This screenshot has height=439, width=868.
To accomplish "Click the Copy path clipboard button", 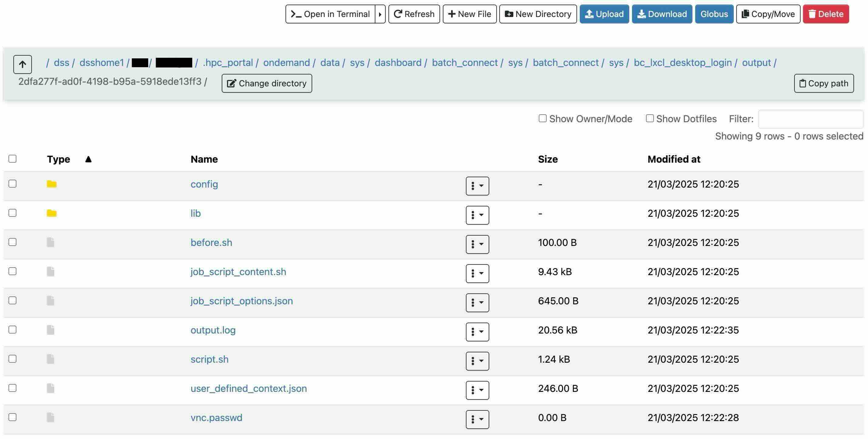I will pos(824,83).
